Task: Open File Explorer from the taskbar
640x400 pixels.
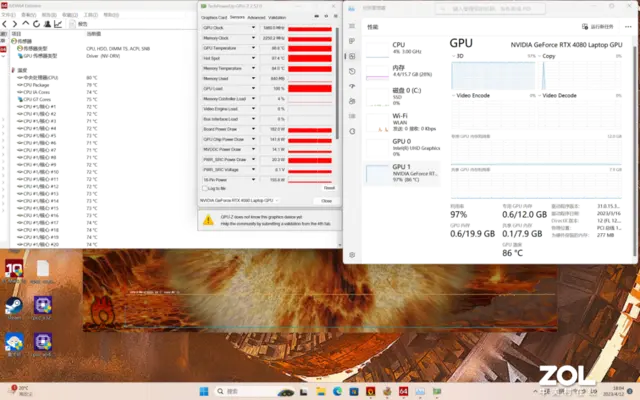Action: (x=321, y=391)
